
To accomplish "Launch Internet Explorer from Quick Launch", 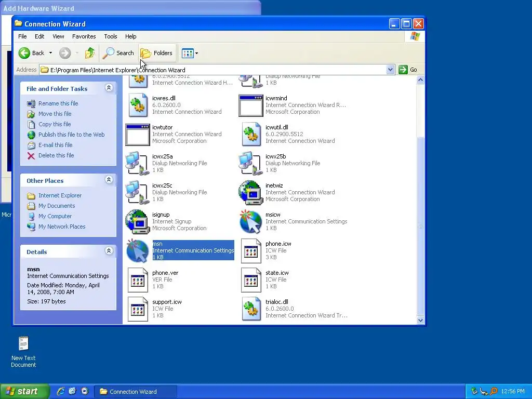I will click(x=61, y=391).
